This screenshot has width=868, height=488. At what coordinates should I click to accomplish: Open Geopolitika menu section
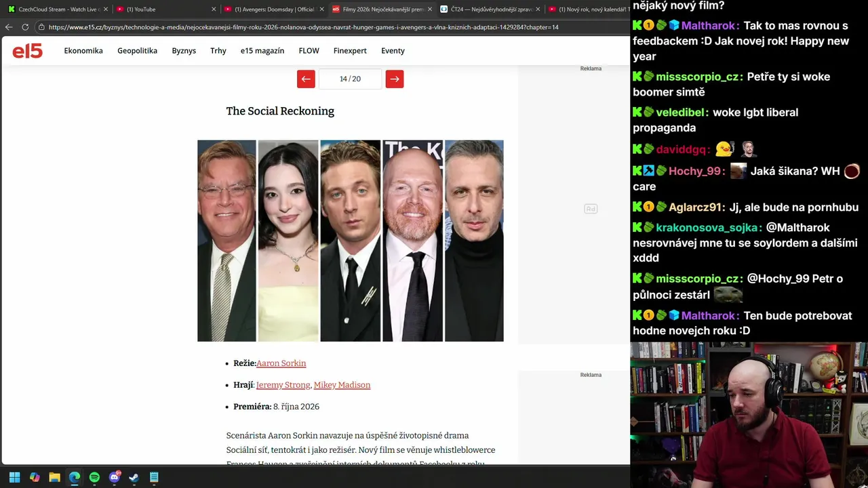[137, 51]
